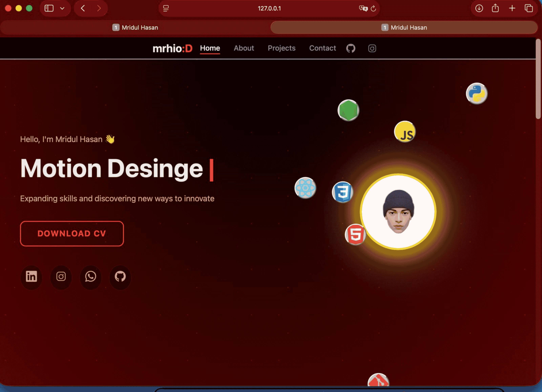Click the address bar showing 127.0.0.1
The width and height of the screenshot is (542, 392).
[269, 8]
